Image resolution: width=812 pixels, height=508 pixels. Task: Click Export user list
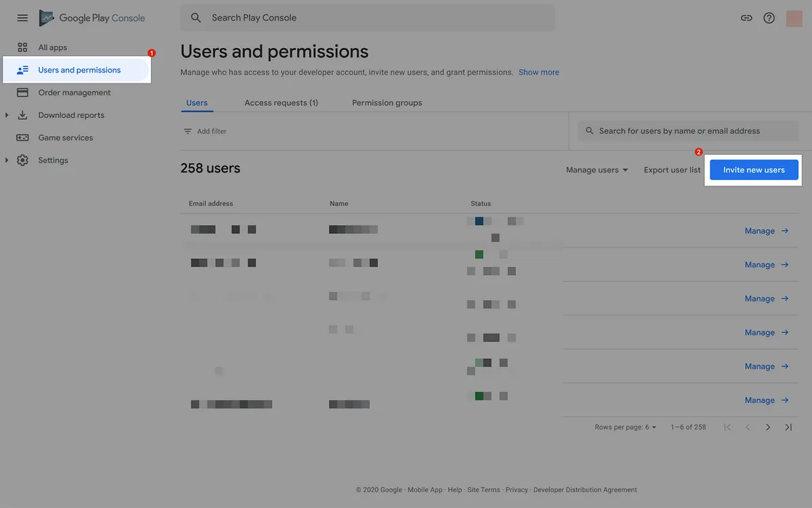pos(671,170)
